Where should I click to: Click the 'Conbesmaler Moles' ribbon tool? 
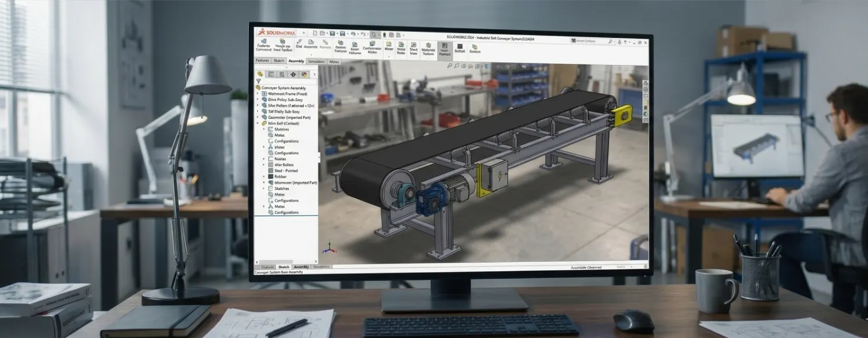372,47
